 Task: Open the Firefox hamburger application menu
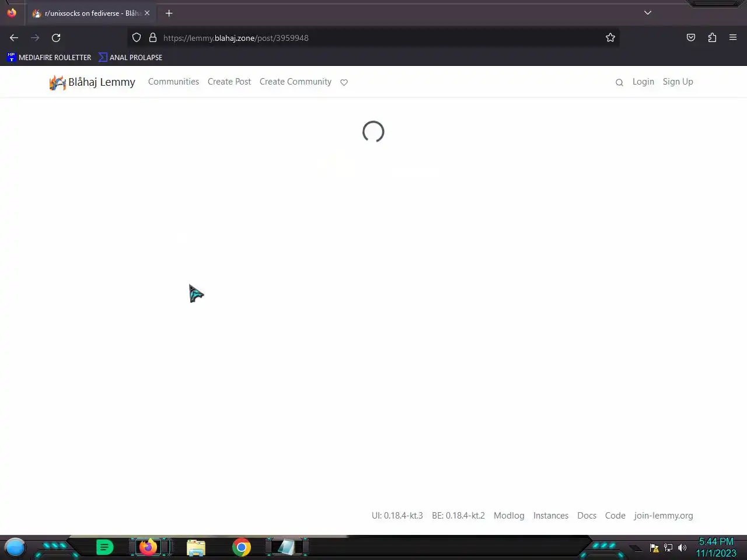(733, 38)
